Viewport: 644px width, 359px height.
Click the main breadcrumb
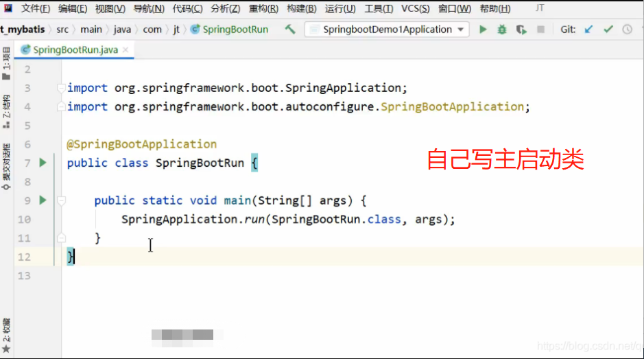pyautogui.click(x=91, y=30)
